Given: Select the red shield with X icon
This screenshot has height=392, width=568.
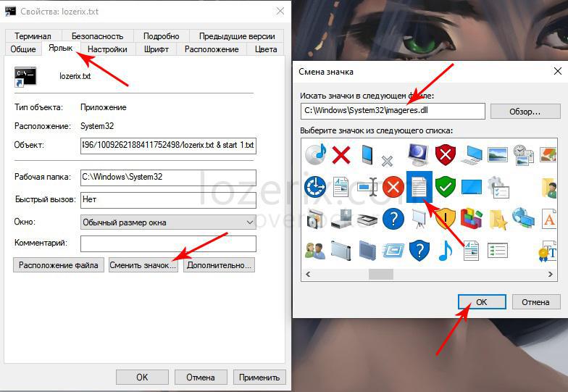Looking at the screenshot, I should coord(445,154).
